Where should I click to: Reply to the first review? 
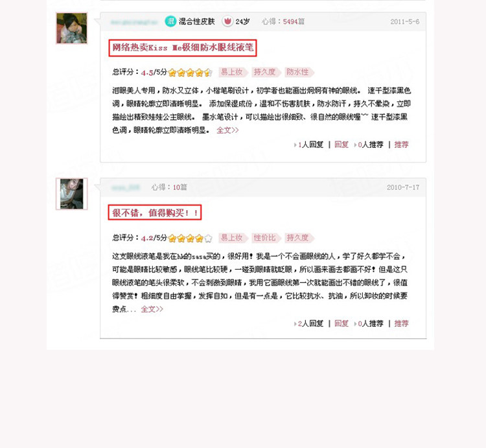point(341,145)
